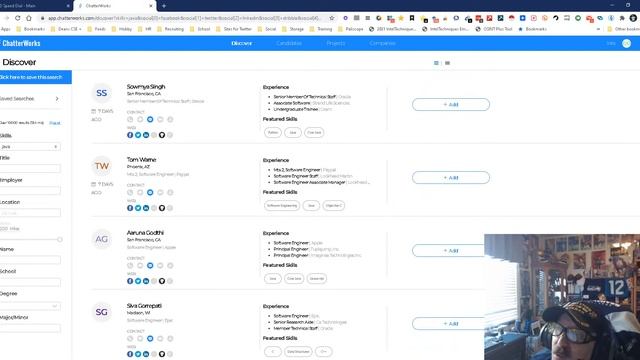Open the Chrome extensions puzzle icon
This screenshot has height=360, width=640.
pos(622,18)
